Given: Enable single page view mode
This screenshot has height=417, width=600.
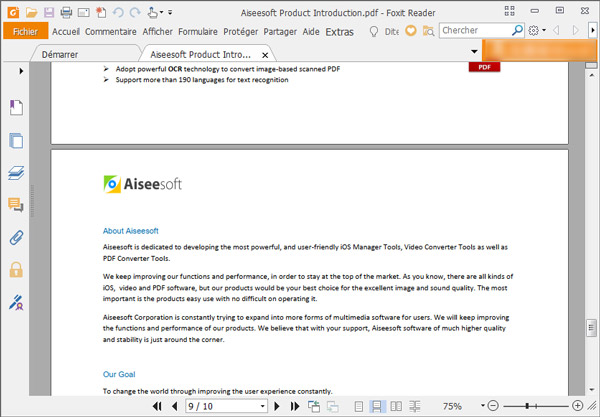Looking at the screenshot, I should (x=359, y=406).
